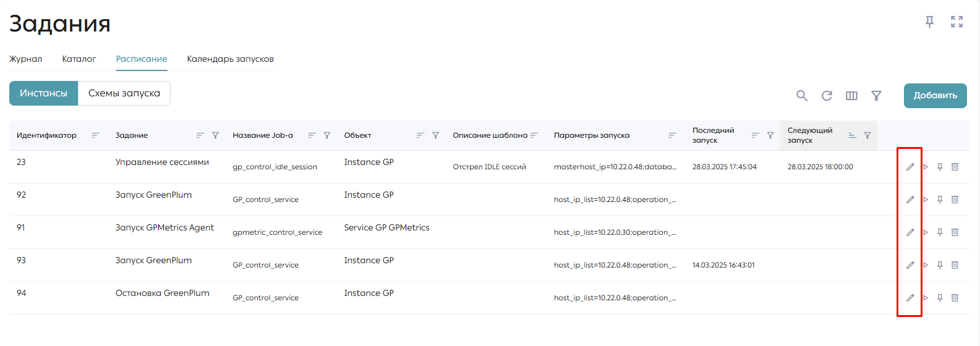Image resolution: width=980 pixels, height=346 pixels.
Task: Click the Добавить button
Action: [x=935, y=96]
